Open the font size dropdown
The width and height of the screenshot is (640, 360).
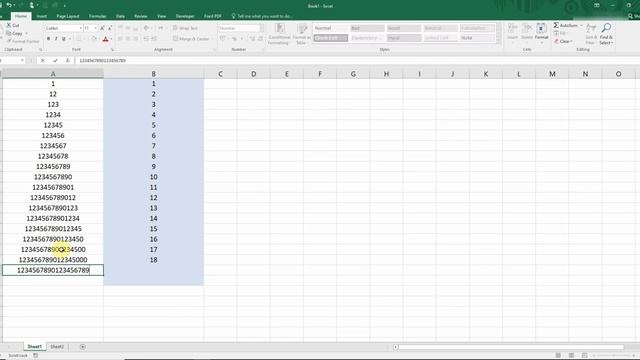coord(96,28)
